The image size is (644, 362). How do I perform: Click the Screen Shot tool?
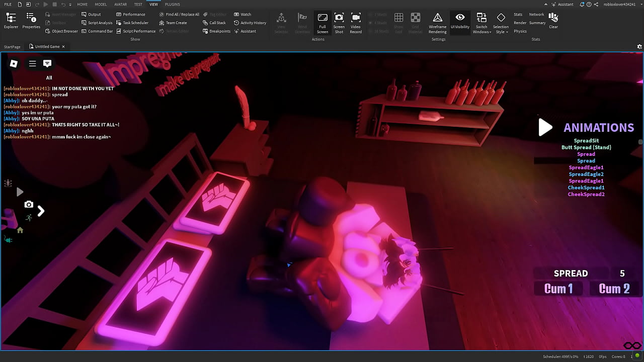(x=339, y=23)
